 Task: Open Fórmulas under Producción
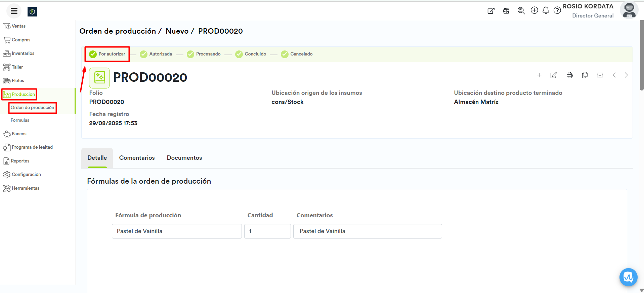click(20, 120)
